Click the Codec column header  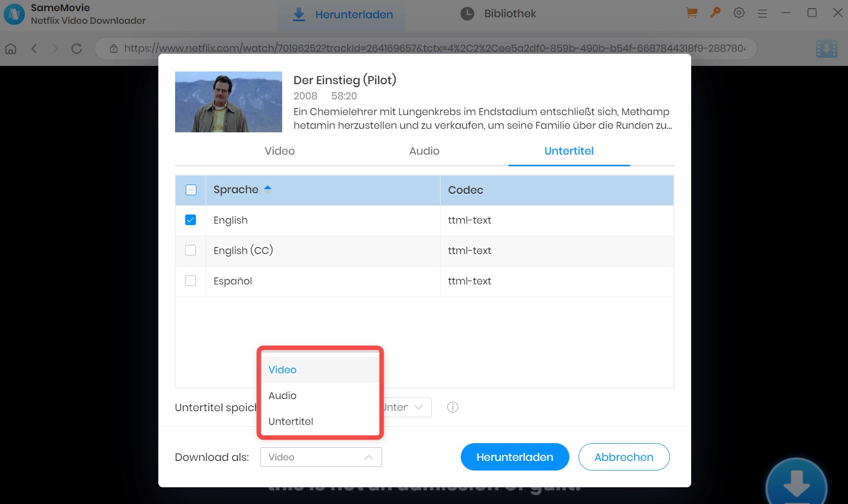(557, 190)
